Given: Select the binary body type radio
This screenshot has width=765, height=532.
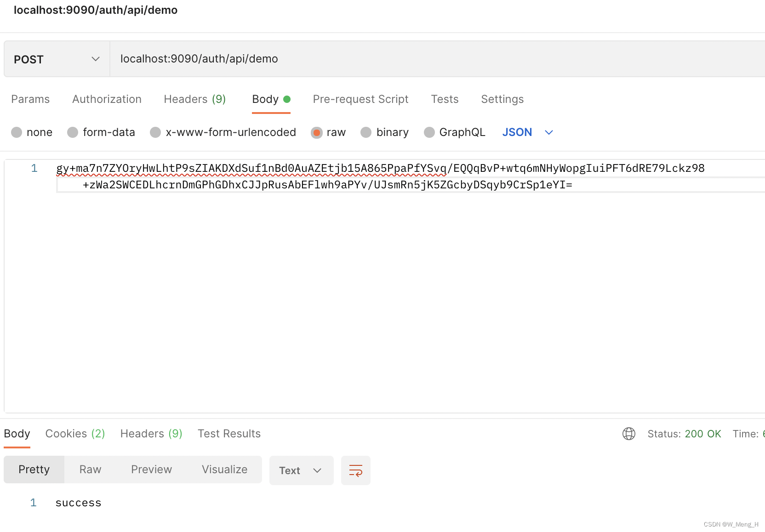Looking at the screenshot, I should pyautogui.click(x=366, y=132).
